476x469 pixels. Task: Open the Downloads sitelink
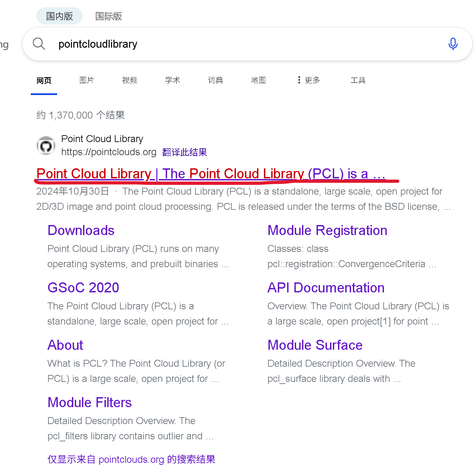[x=81, y=230]
